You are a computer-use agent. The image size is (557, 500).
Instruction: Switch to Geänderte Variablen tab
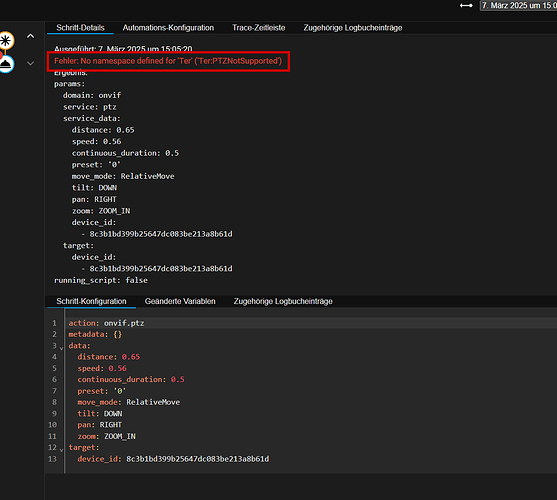[x=180, y=301]
